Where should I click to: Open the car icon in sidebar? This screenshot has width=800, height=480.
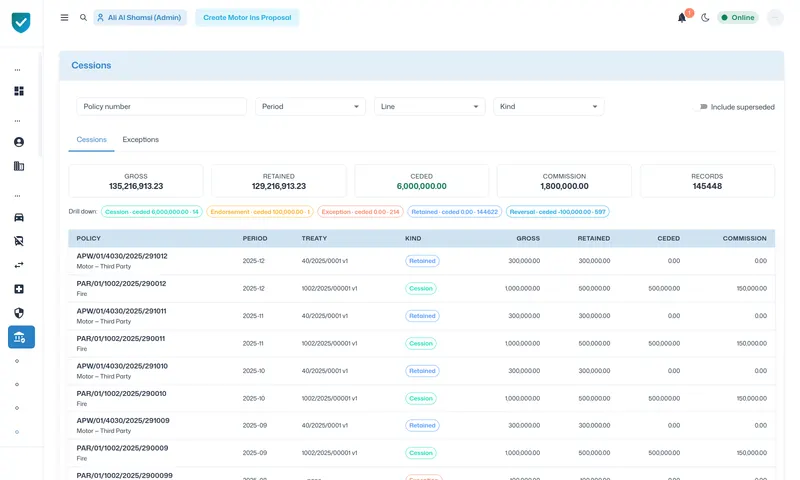pyautogui.click(x=19, y=217)
